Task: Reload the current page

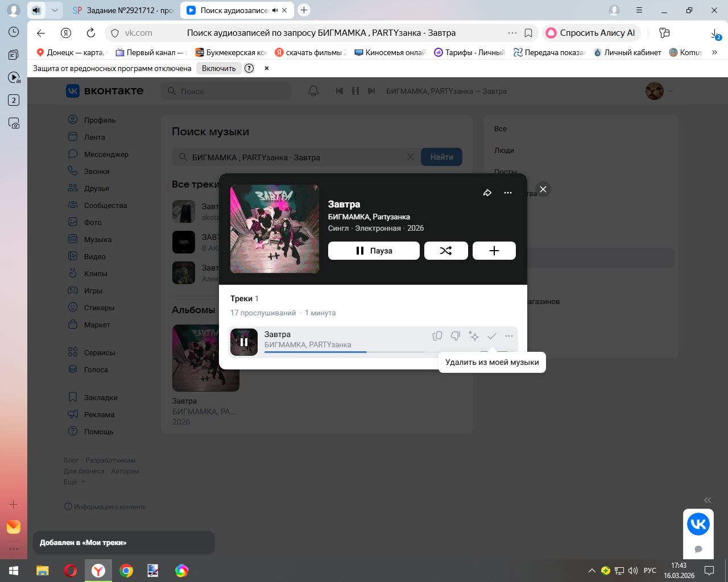Action: (x=91, y=33)
